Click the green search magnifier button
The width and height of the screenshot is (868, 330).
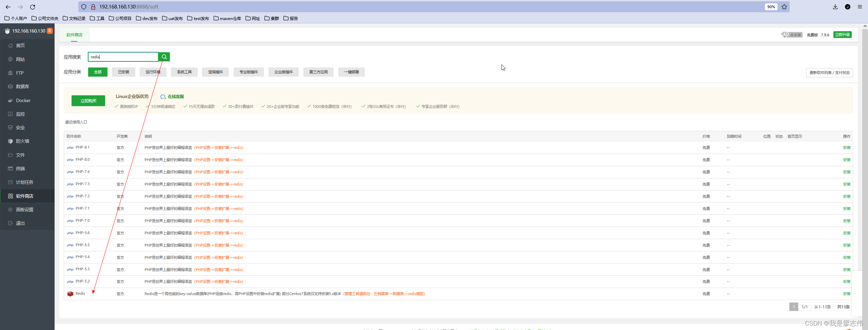pyautogui.click(x=164, y=57)
